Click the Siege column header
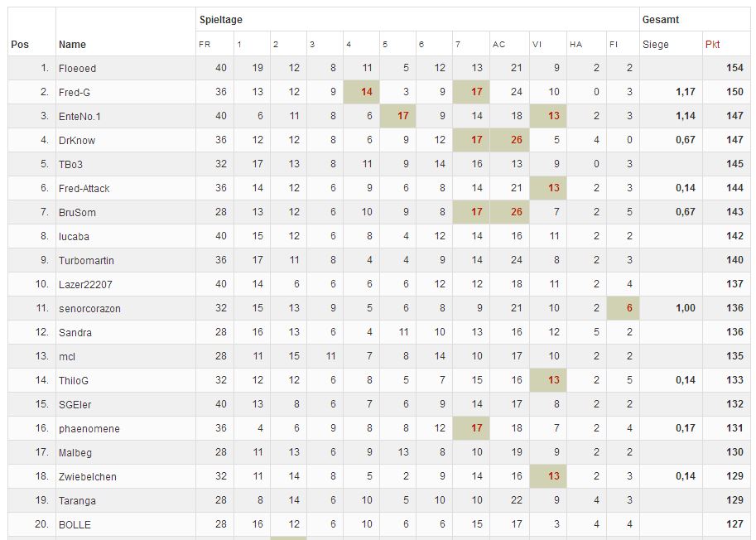 pos(655,45)
